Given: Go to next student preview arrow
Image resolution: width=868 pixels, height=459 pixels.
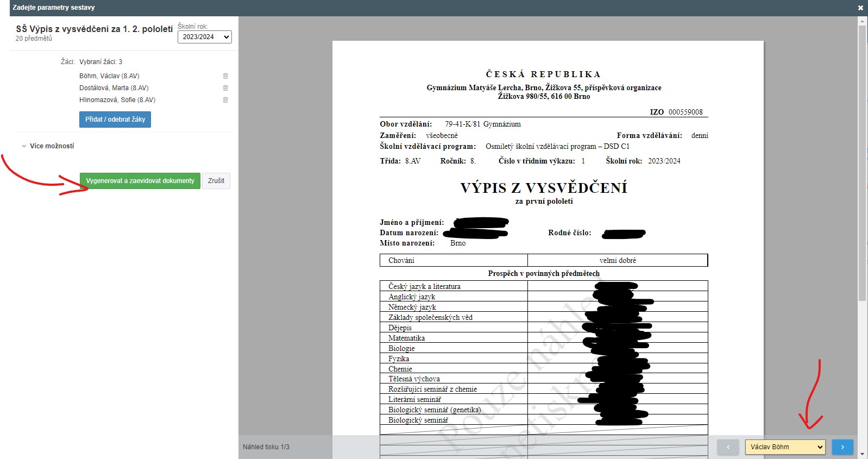Looking at the screenshot, I should (842, 447).
